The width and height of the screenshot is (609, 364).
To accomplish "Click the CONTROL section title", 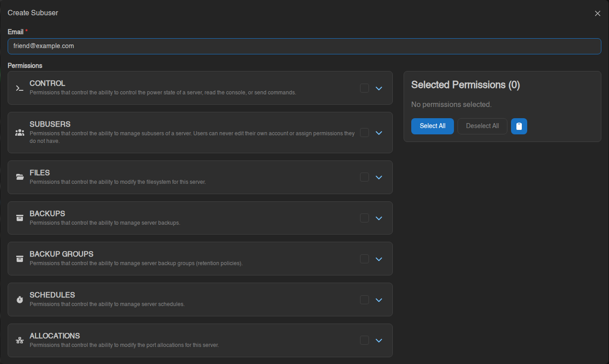I will pos(47,84).
